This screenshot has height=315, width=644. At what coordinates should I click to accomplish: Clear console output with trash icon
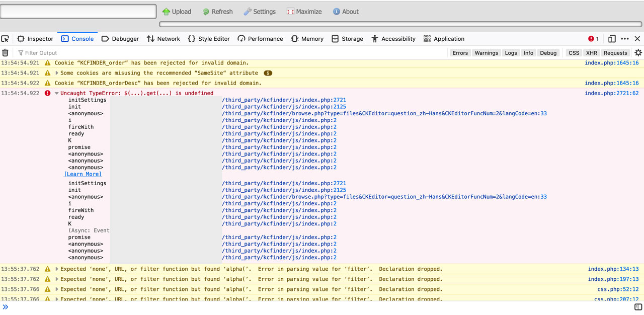tap(6, 53)
